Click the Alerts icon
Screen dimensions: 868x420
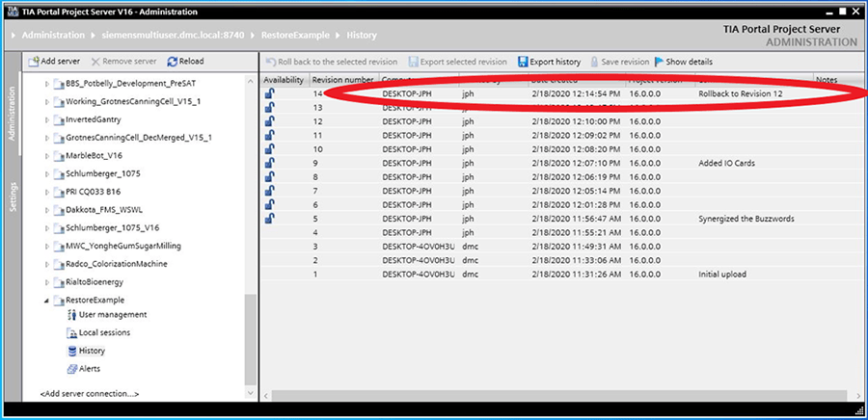click(x=71, y=369)
